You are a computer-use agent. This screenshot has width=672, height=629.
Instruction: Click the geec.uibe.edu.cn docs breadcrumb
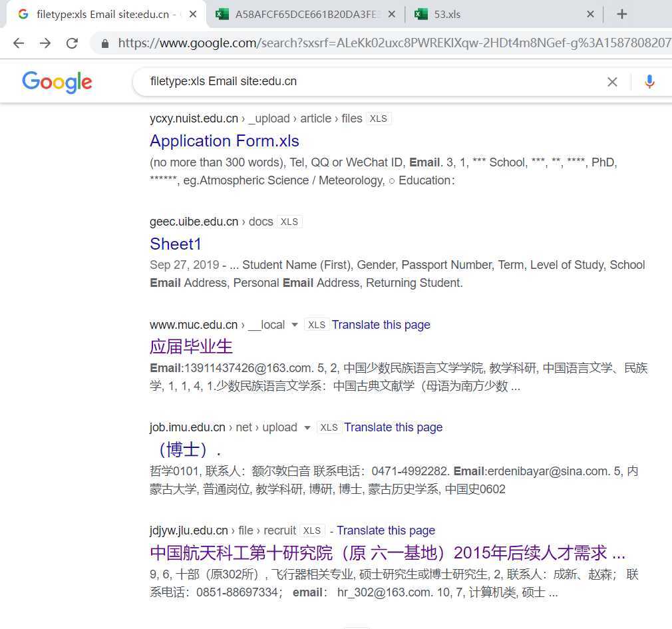[x=212, y=222]
